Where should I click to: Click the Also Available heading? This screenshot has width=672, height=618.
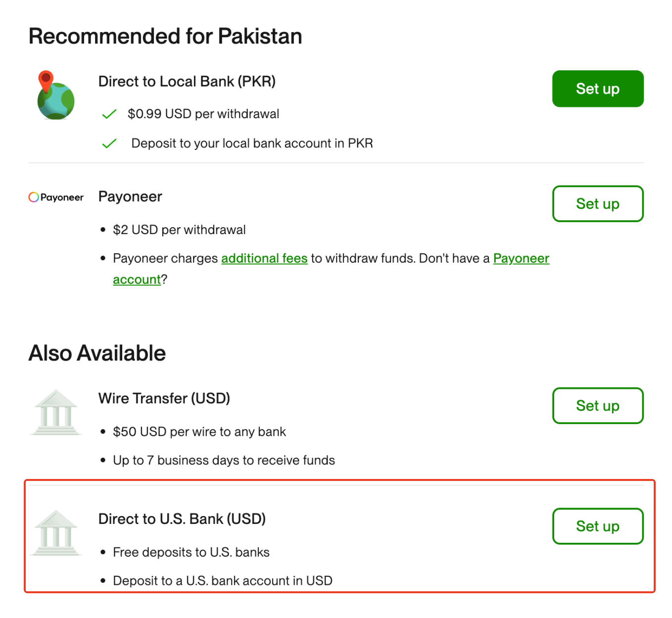(x=97, y=353)
